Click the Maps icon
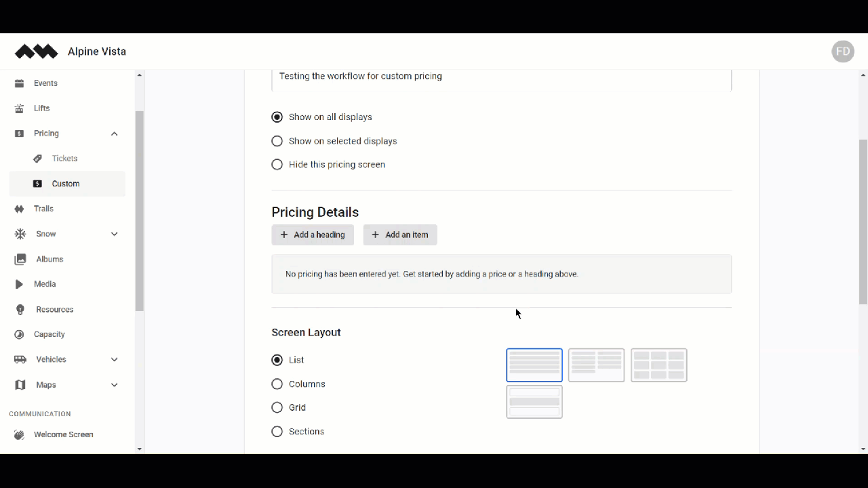The height and width of the screenshot is (488, 868). coord(20,385)
